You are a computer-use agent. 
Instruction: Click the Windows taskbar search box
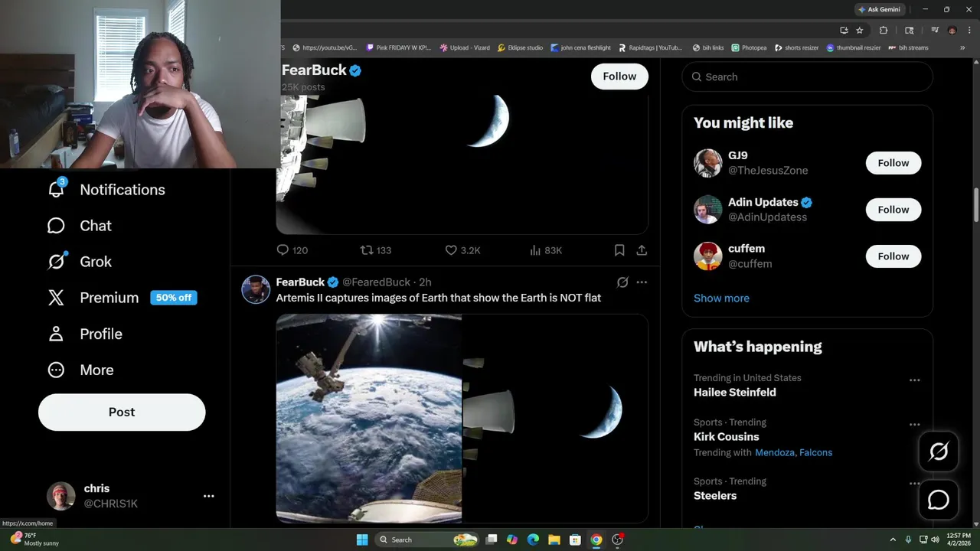426,540
